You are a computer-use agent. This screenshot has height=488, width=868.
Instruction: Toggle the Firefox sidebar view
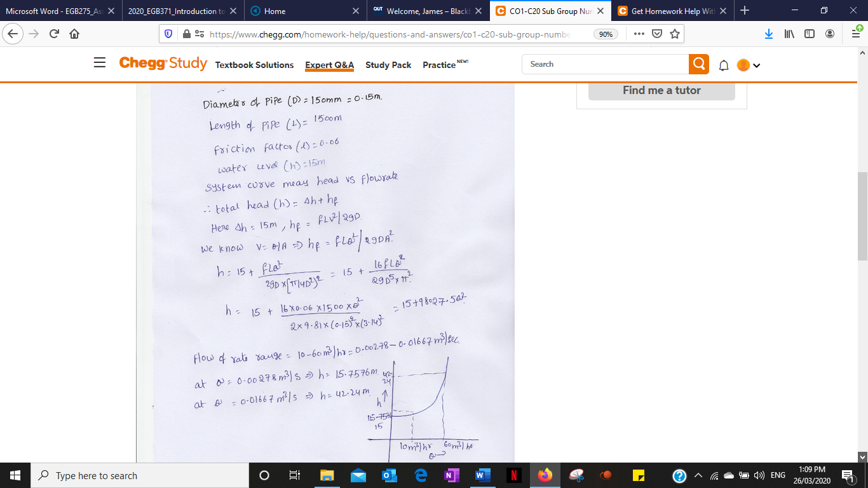point(808,34)
